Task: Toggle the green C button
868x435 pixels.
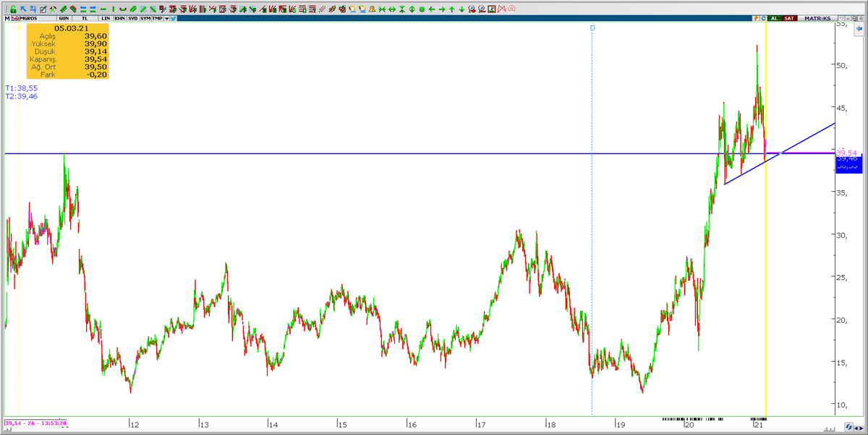Action: coord(762,18)
